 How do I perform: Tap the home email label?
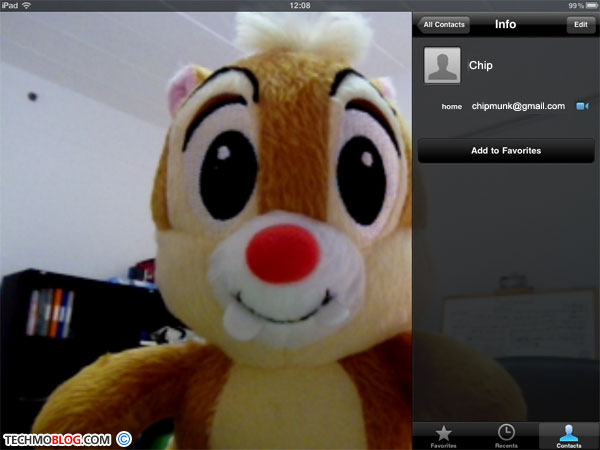tap(452, 107)
